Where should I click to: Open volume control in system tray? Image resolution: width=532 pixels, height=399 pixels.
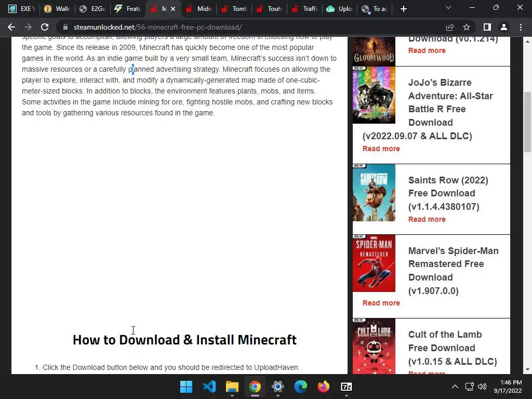[482, 387]
